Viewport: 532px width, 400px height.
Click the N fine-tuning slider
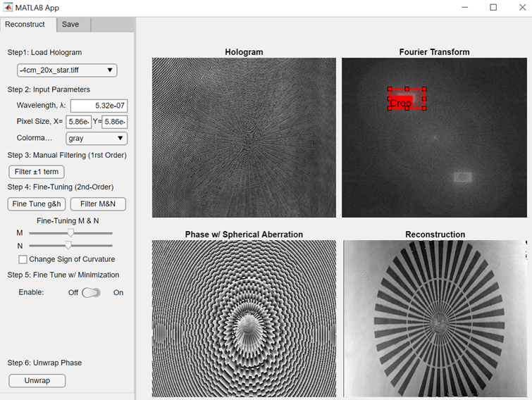(x=68, y=245)
